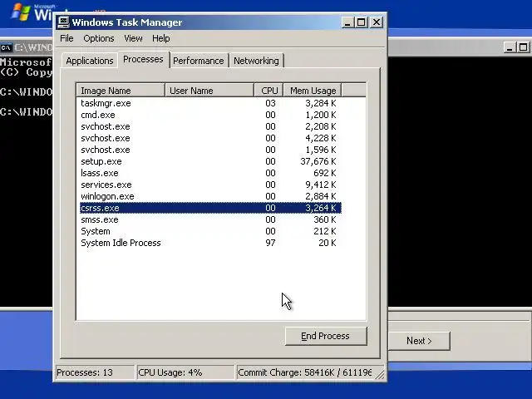Open the Help menu

pyautogui.click(x=160, y=38)
